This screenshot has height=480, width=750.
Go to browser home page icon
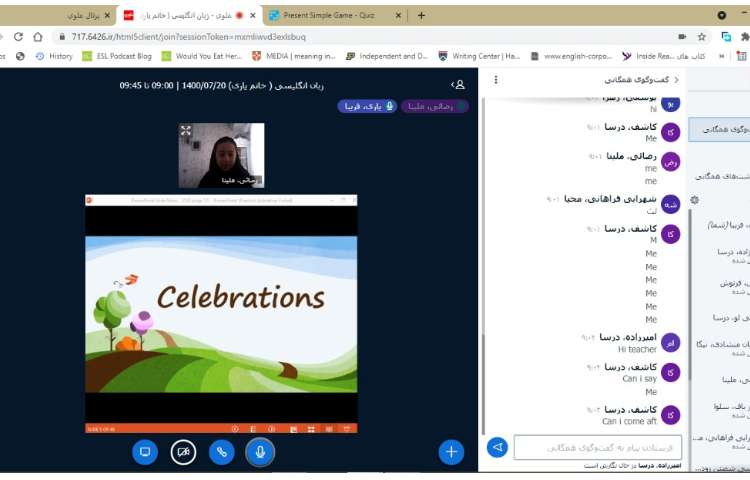coord(38,37)
